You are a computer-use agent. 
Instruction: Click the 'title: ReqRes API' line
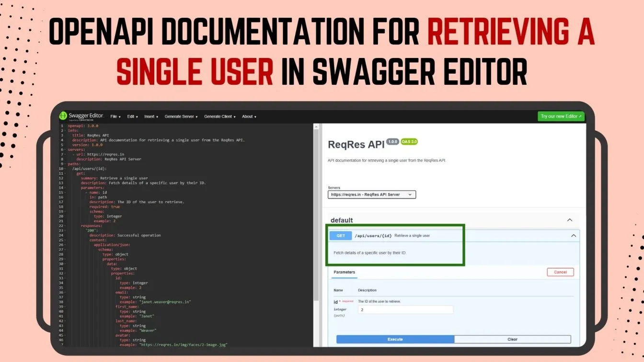(91, 135)
